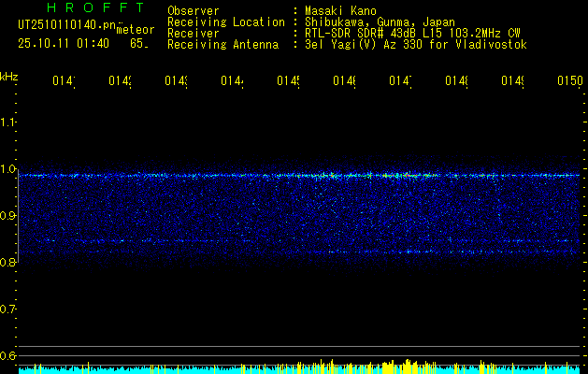Click the date stamp 25.10.11 01:40
Viewport: 588px width, 374px height.
(64, 44)
